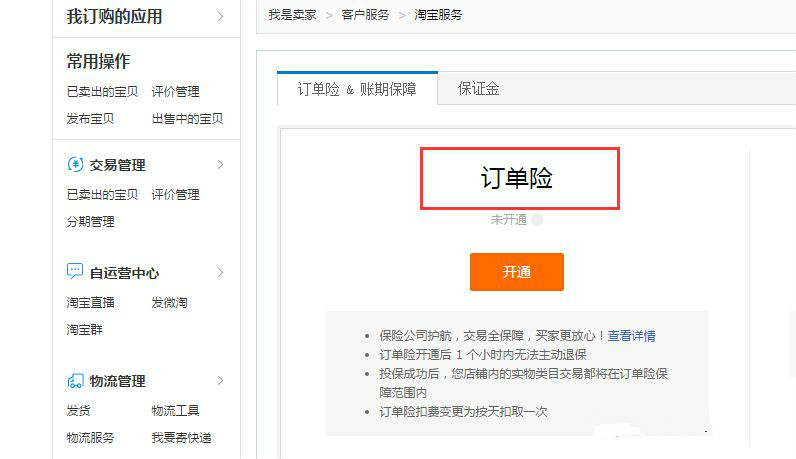Expand the 交易管理 chevron

point(220,165)
